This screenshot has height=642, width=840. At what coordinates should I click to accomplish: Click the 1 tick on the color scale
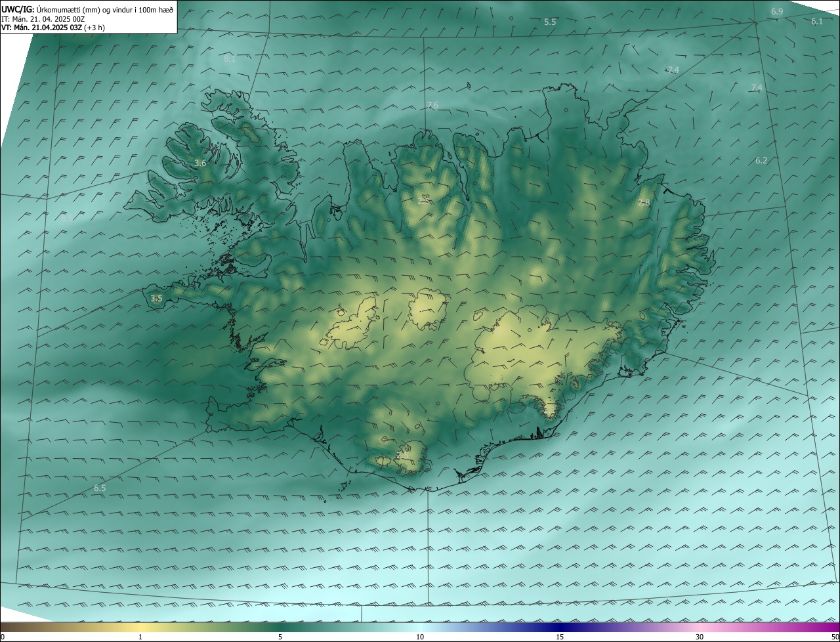point(140,637)
